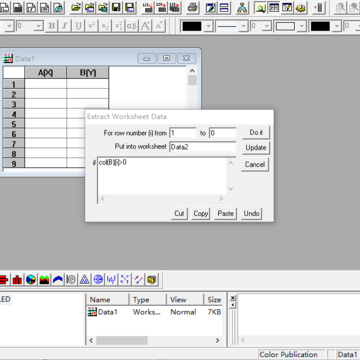Click the second black fill color swatch
Screen dimensions: 360x360
tap(320, 26)
